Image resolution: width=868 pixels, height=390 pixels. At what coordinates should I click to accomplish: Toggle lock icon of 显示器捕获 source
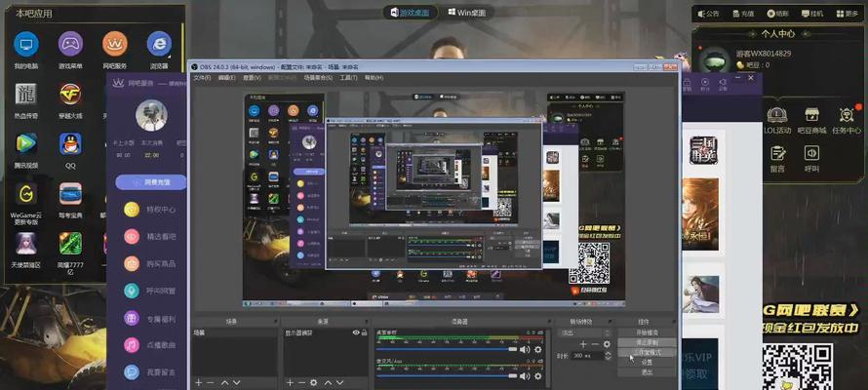[364, 332]
